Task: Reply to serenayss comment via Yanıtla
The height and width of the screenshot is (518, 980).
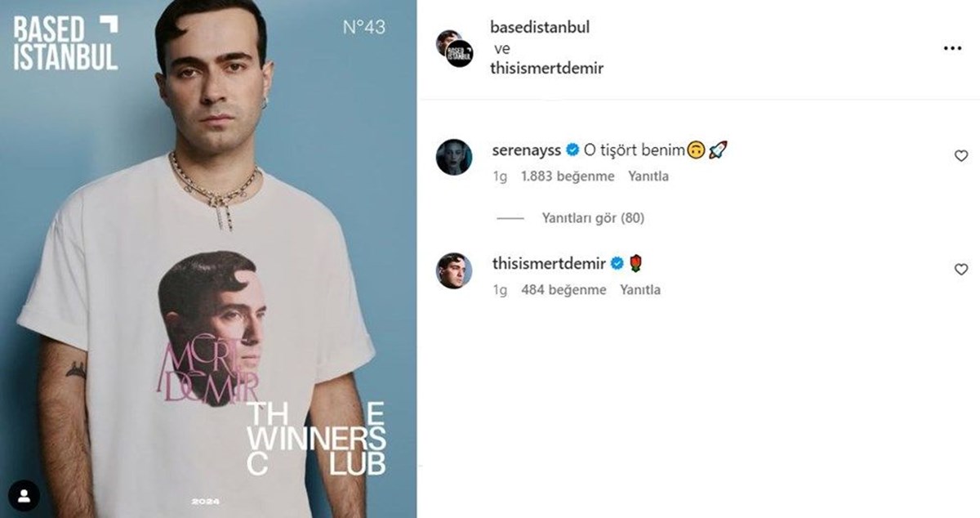Action: click(648, 176)
